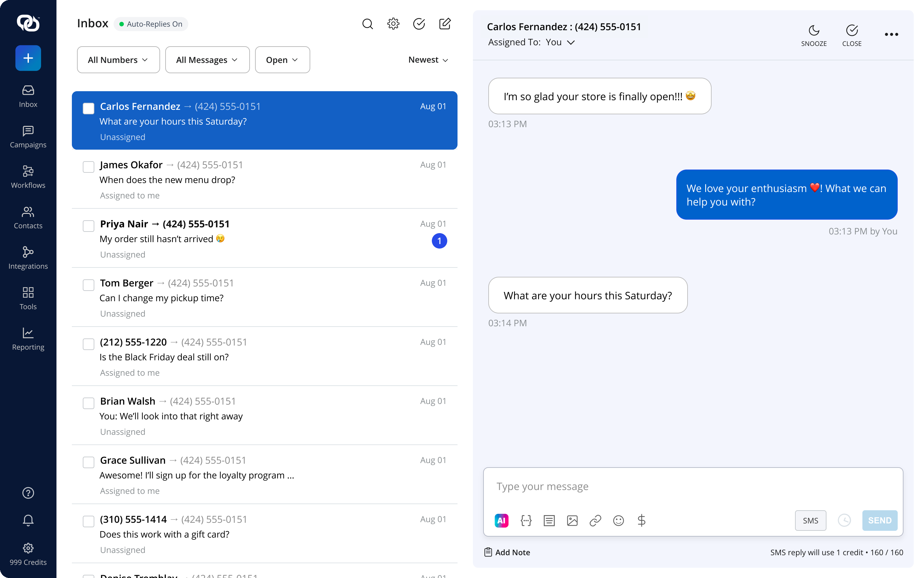Insert a link with chain icon
Image resolution: width=924 pixels, height=578 pixels.
(595, 520)
